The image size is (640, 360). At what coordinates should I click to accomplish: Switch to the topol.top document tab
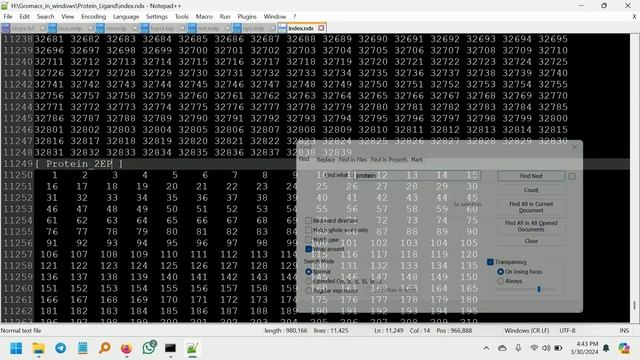click(162, 28)
